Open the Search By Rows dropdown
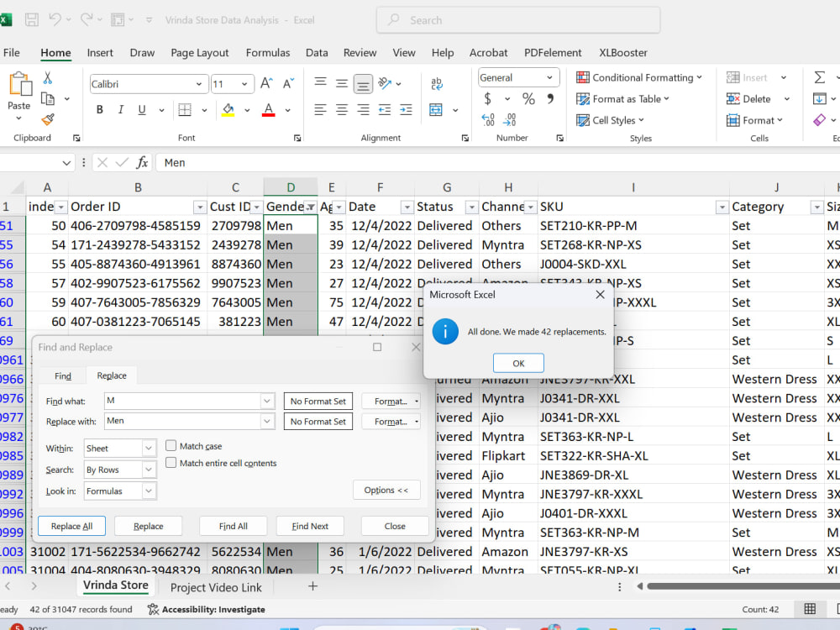This screenshot has width=840, height=630. [x=149, y=470]
